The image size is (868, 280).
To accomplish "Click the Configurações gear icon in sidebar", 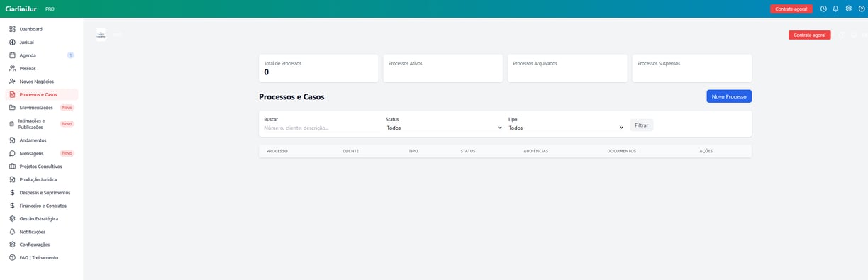I will pyautogui.click(x=12, y=245).
